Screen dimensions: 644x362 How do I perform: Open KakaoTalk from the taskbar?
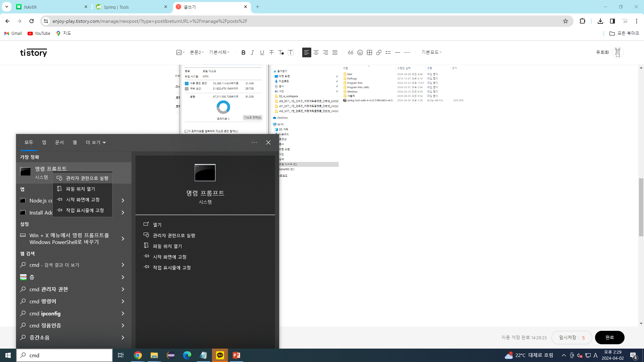click(220, 355)
